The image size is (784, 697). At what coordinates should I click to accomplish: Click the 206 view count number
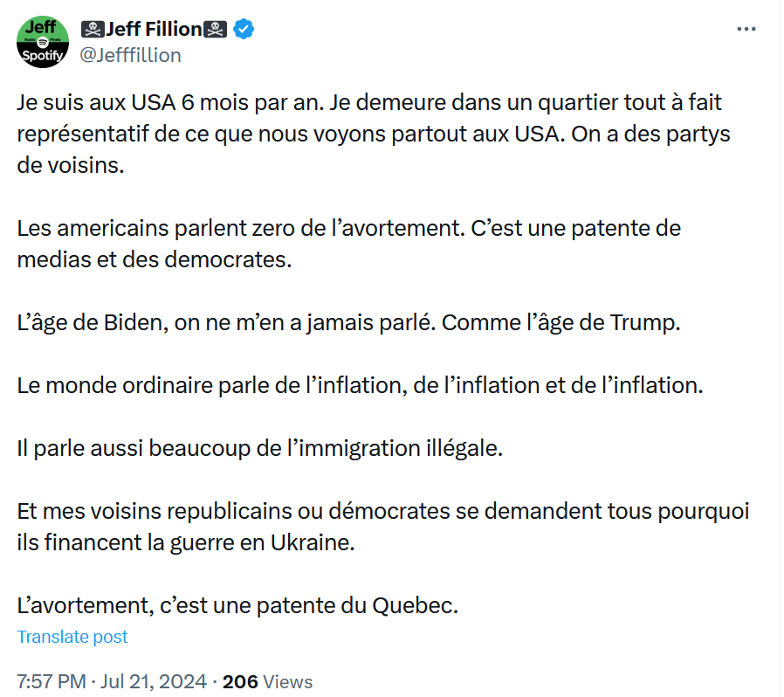(240, 681)
